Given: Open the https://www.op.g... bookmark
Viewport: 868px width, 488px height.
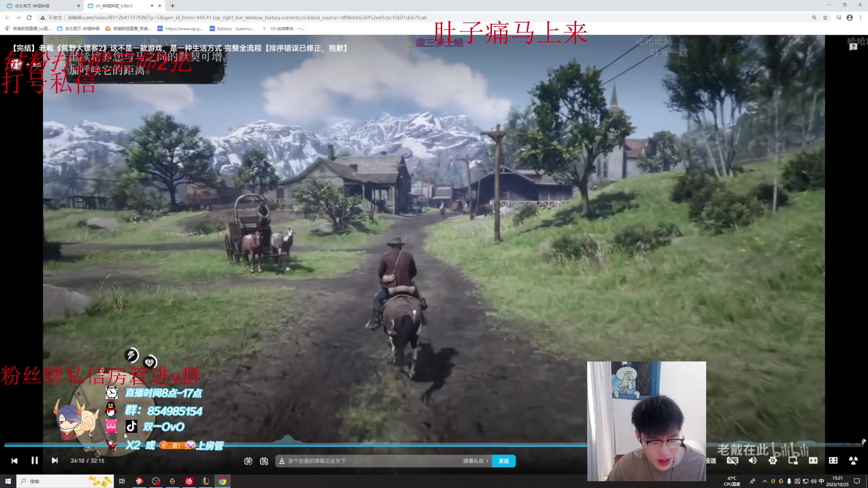Looking at the screenshot, I should [180, 28].
